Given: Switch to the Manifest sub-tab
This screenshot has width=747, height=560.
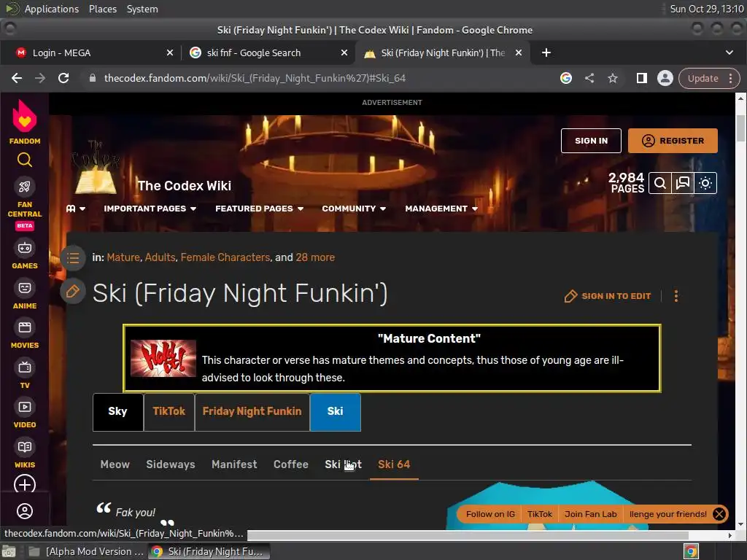Looking at the screenshot, I should tap(234, 464).
